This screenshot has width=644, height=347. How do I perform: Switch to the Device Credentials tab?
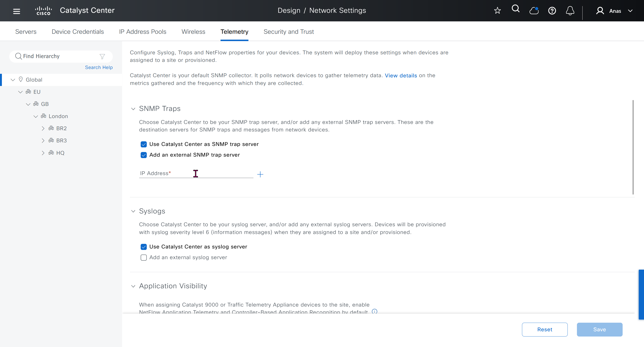click(78, 32)
